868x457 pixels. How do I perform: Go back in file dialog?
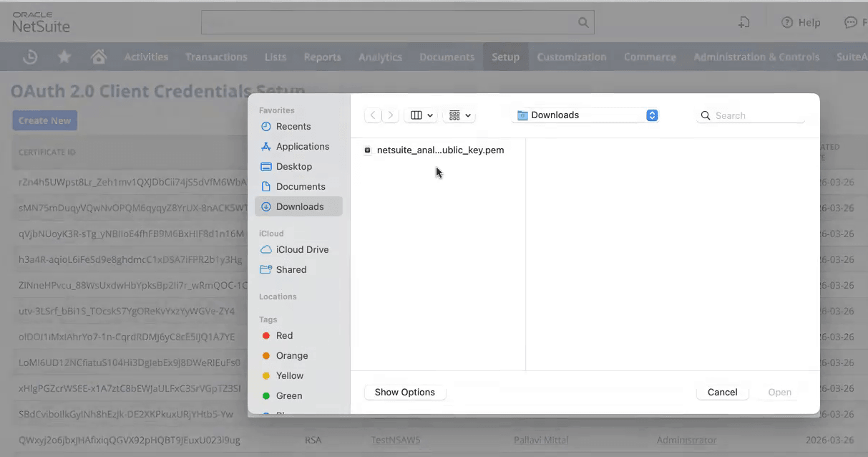tap(373, 115)
